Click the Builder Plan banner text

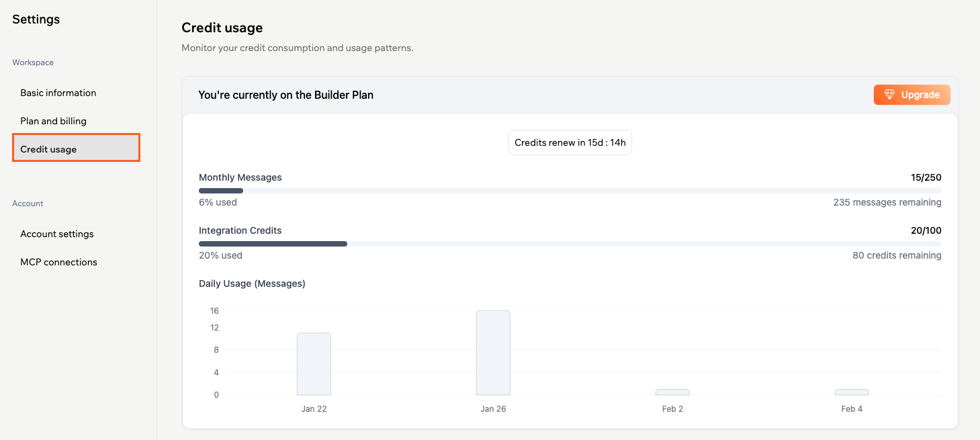[x=285, y=95]
